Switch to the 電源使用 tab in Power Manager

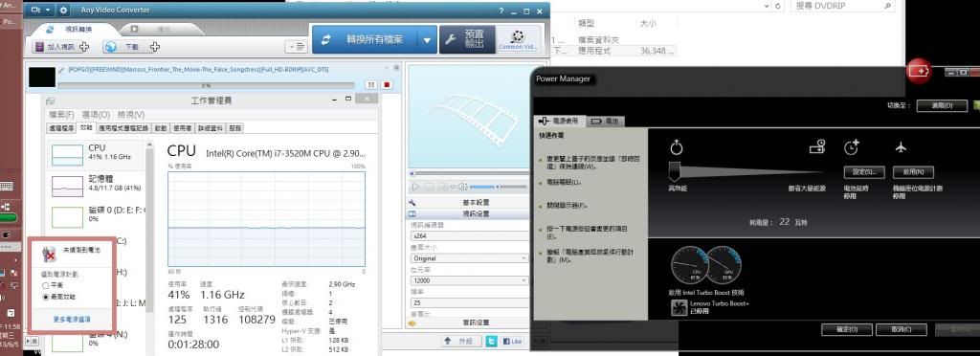(x=559, y=121)
